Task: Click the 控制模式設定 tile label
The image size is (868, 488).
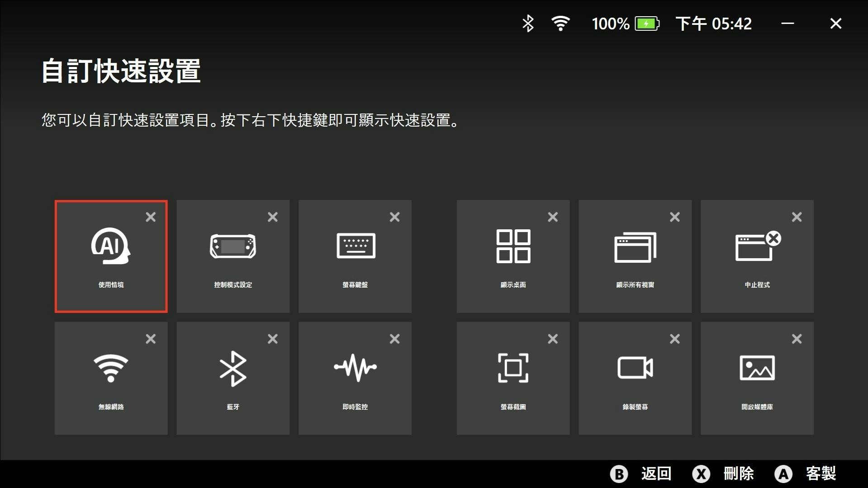Action: [x=233, y=285]
